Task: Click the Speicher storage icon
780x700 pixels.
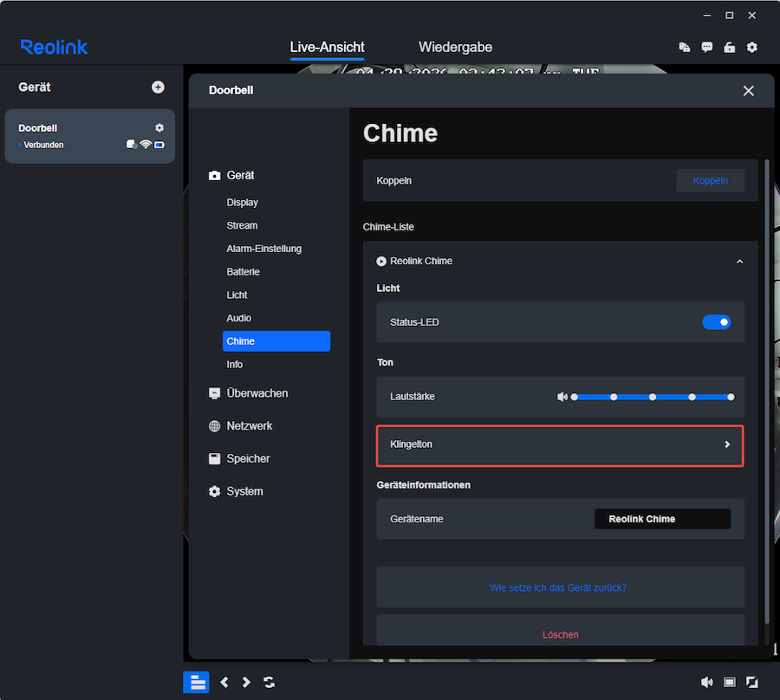Action: point(214,459)
